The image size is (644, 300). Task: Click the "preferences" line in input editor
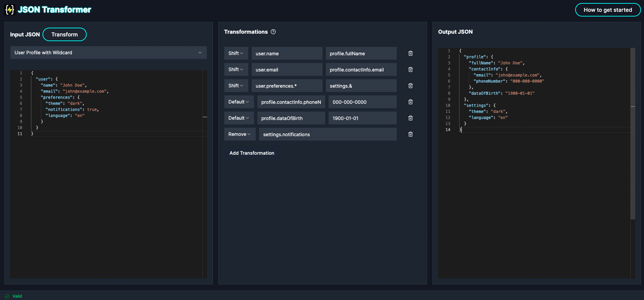pos(60,97)
